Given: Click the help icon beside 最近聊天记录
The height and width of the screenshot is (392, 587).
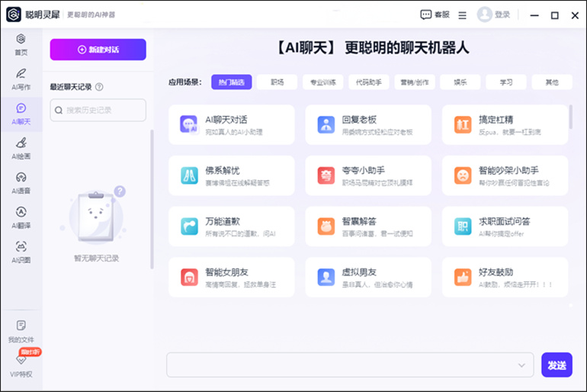Looking at the screenshot, I should click(x=99, y=87).
